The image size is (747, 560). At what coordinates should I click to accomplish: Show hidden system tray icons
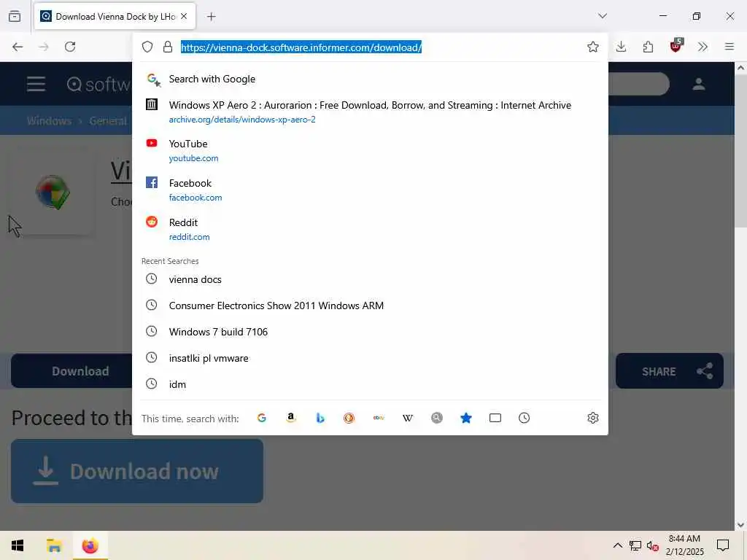point(617,545)
